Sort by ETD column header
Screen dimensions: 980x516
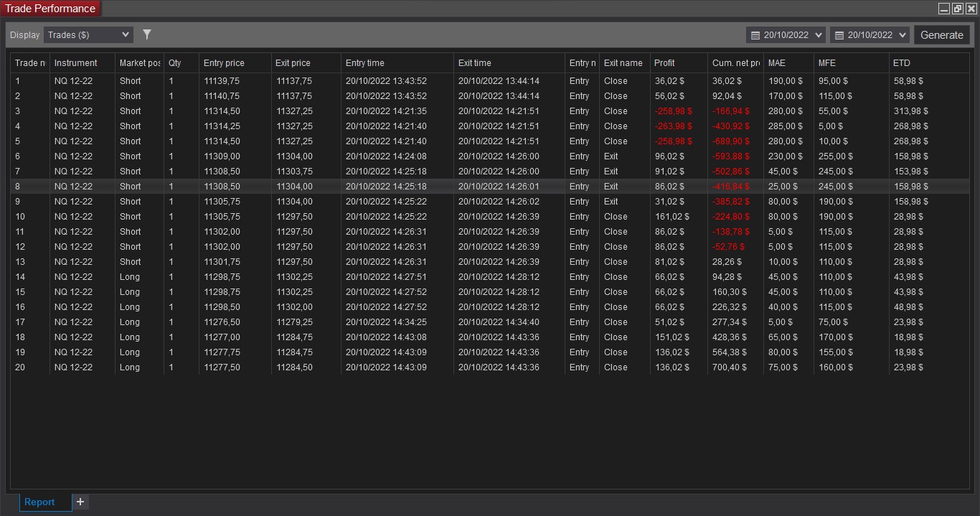pyautogui.click(x=929, y=63)
